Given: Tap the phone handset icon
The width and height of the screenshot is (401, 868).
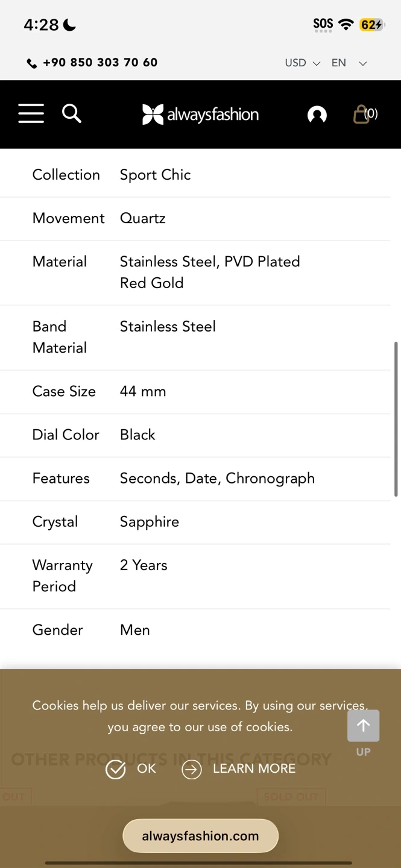Looking at the screenshot, I should pyautogui.click(x=32, y=63).
